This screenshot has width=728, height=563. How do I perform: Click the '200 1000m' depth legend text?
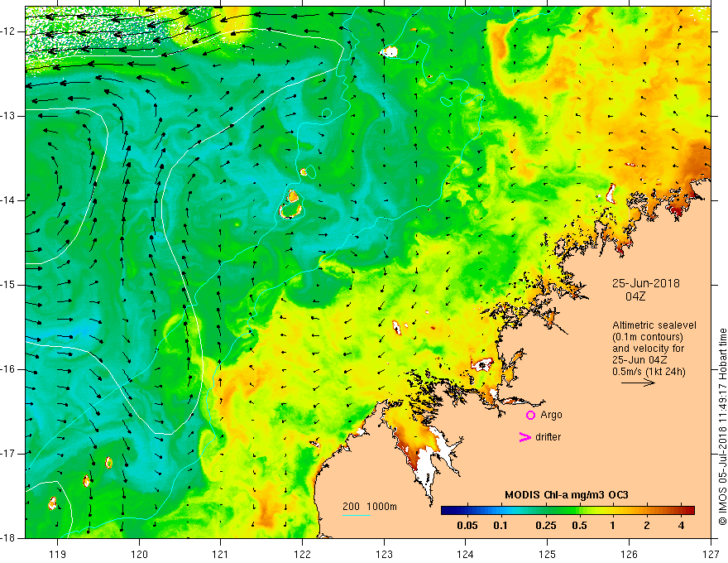click(370, 507)
